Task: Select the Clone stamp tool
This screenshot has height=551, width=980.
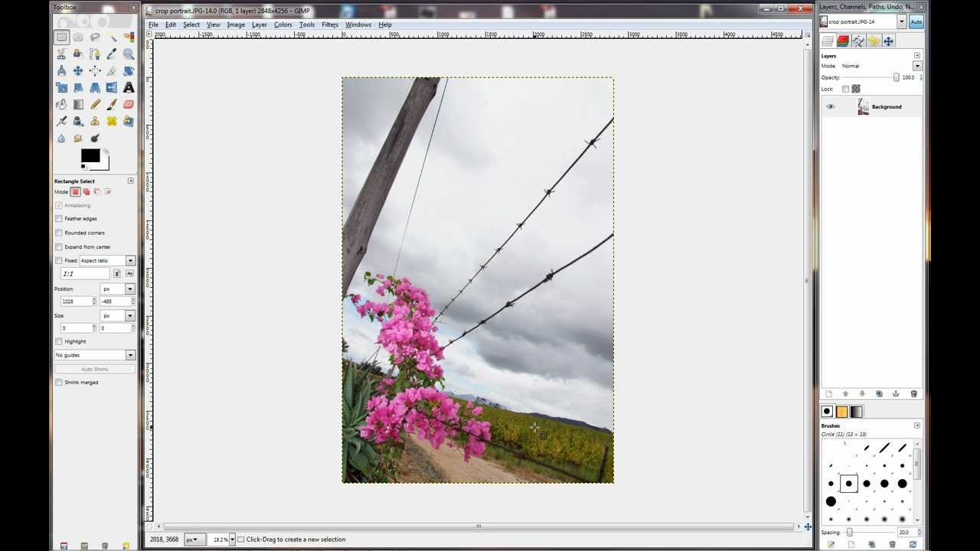Action: pyautogui.click(x=95, y=121)
